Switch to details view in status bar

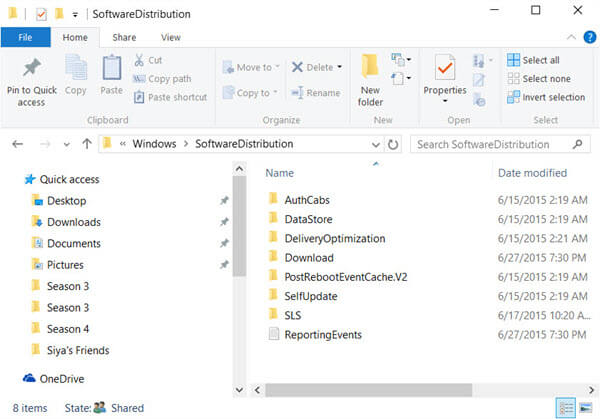(566, 408)
